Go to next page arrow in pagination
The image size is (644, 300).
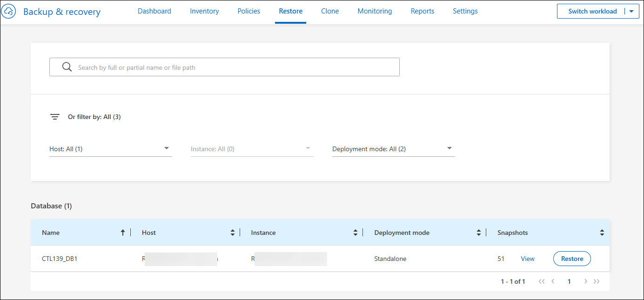pyautogui.click(x=585, y=281)
